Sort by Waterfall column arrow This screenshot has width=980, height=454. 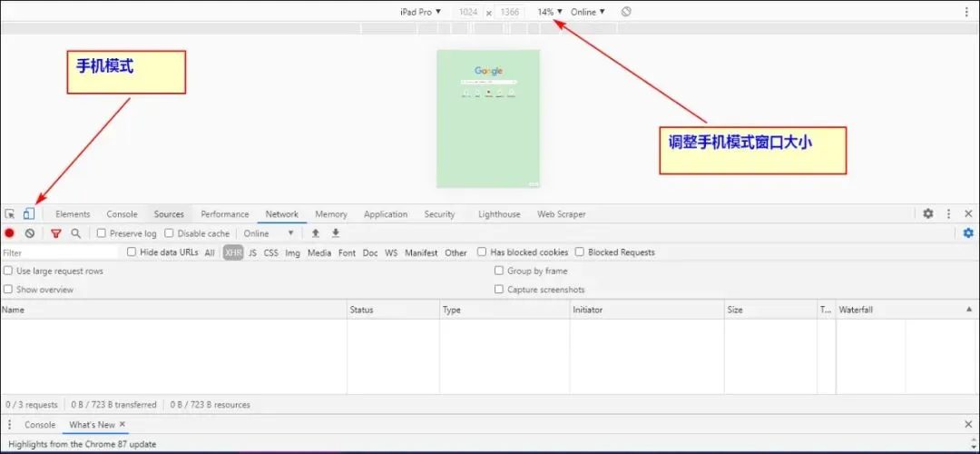969,309
